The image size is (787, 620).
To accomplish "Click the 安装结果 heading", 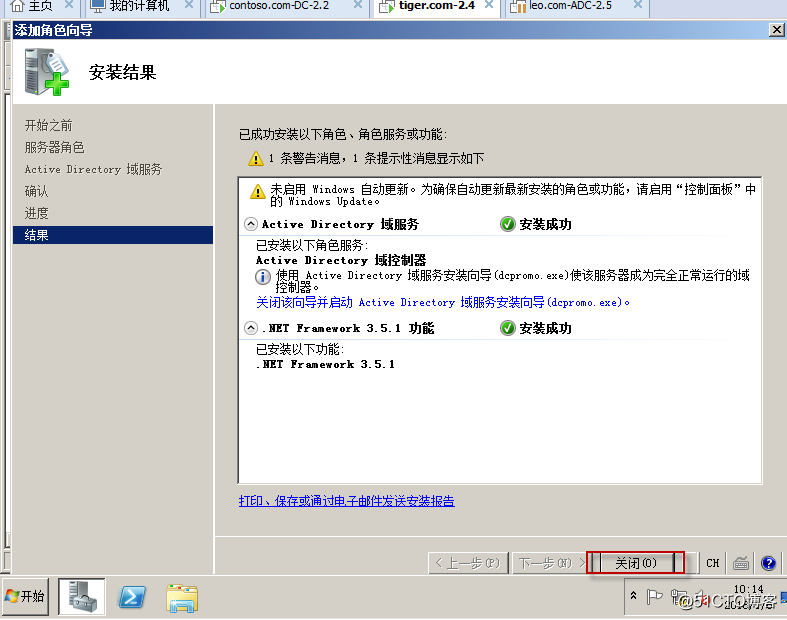I will coord(122,72).
